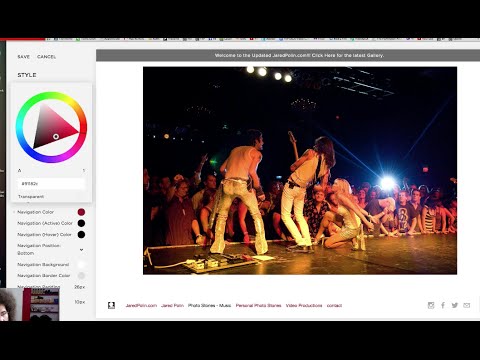
Task: Click the email envelope icon
Action: click(467, 305)
